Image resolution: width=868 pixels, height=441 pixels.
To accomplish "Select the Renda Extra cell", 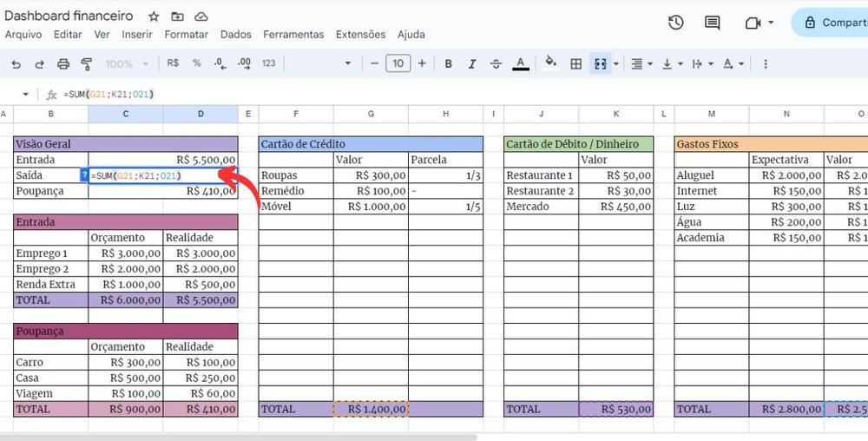I will click(x=51, y=285).
